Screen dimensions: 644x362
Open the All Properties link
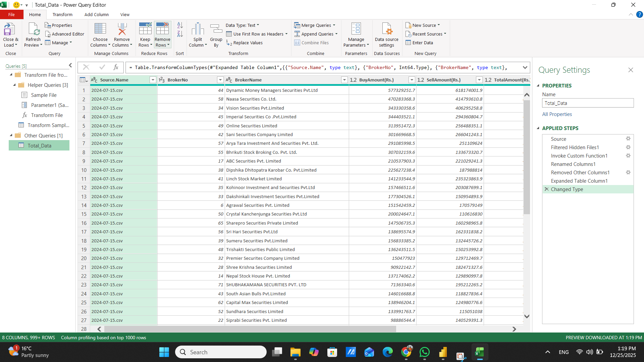pos(557,114)
